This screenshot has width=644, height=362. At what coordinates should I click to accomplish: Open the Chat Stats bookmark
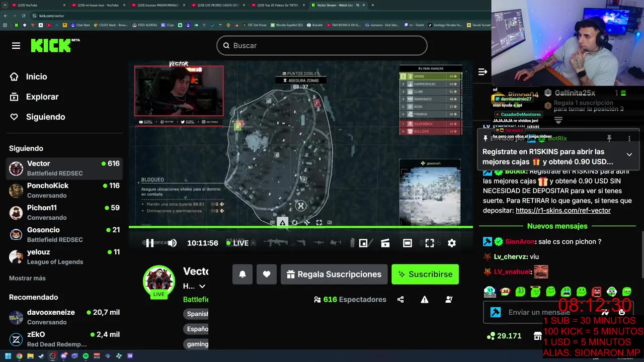(x=80, y=25)
